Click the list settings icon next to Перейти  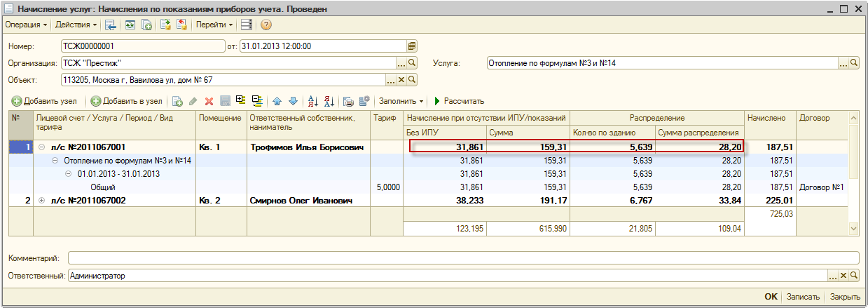coord(246,25)
